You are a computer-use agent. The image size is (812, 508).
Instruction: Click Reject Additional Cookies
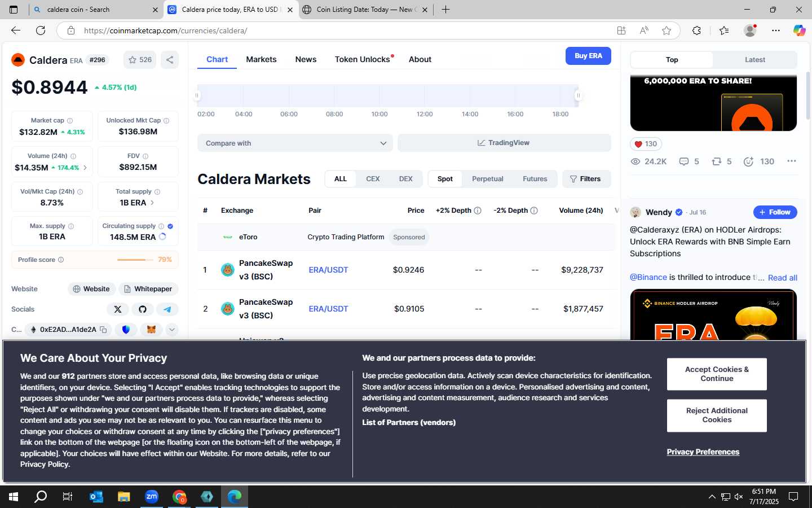pyautogui.click(x=717, y=415)
